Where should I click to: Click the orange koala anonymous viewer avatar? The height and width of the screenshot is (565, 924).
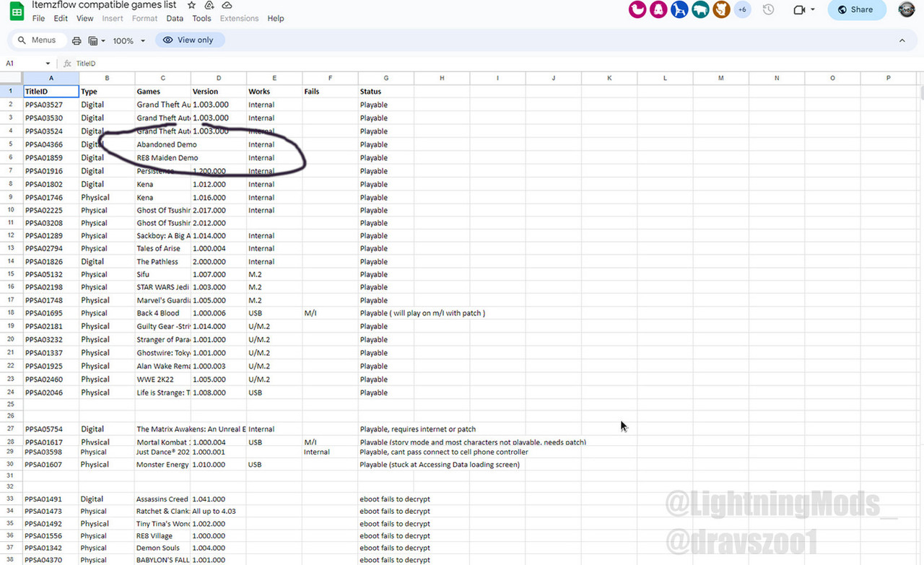coord(721,9)
